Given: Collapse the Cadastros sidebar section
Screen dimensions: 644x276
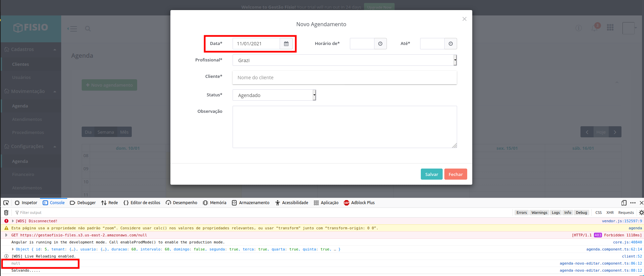Looking at the screenshot, I should click(x=30, y=49).
